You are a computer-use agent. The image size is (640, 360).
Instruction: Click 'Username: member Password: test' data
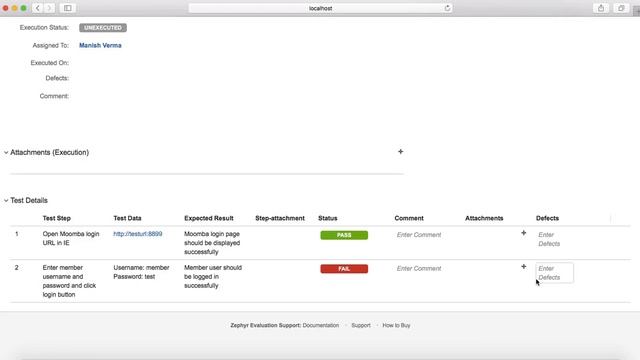pyautogui.click(x=141, y=272)
